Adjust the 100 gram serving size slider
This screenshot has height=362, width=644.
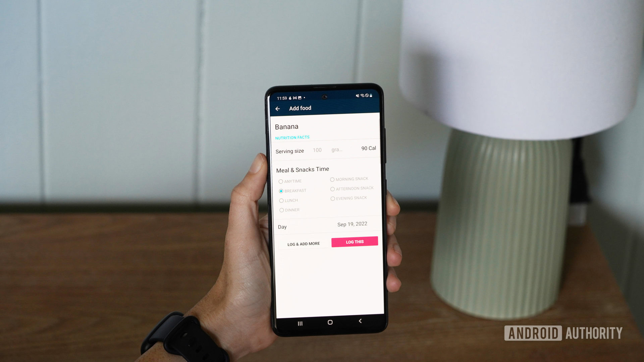[317, 150]
